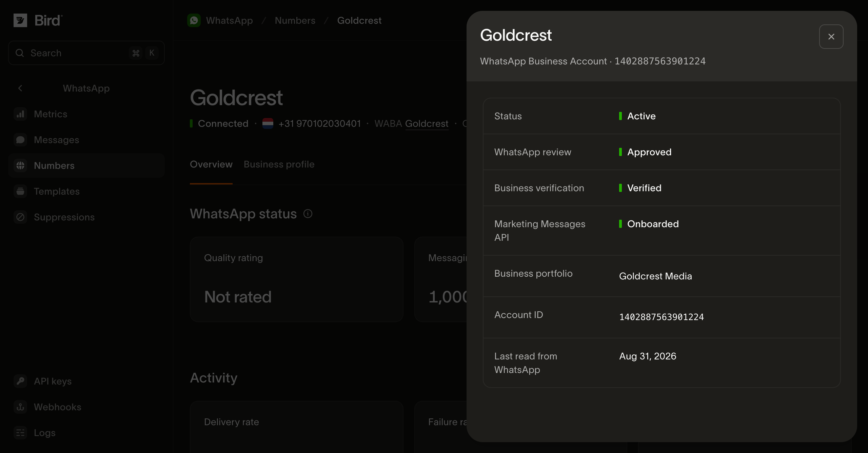Click the phone number +31 970102030401
Viewport: 868px width, 453px height.
tap(319, 123)
